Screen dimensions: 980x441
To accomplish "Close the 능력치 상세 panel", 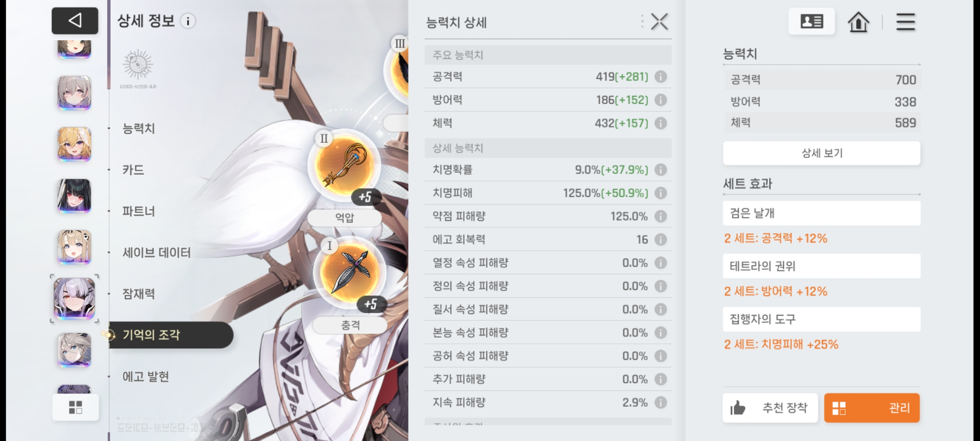I will (x=659, y=22).
